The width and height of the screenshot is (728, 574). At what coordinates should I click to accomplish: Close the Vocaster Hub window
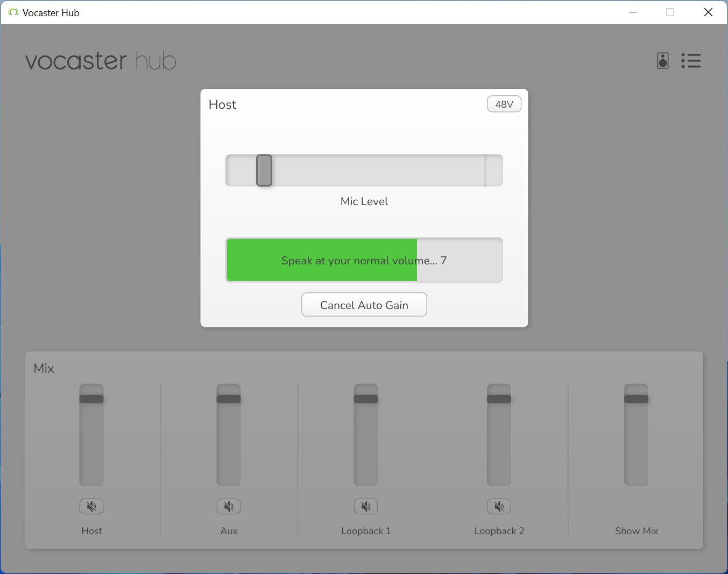[708, 12]
